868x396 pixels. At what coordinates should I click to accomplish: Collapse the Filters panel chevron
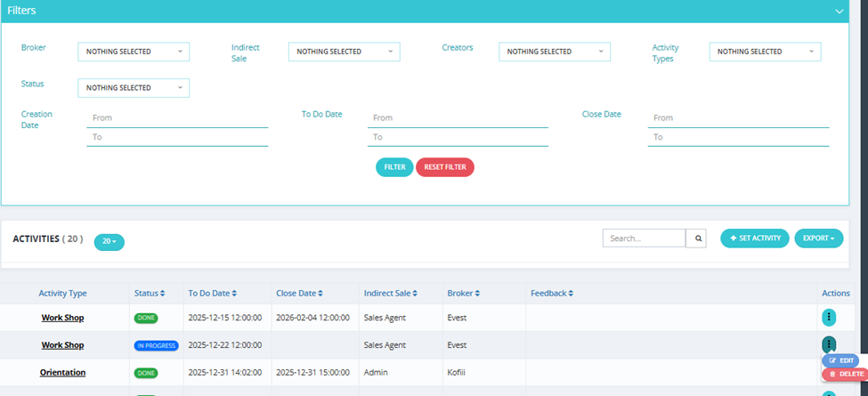[840, 11]
